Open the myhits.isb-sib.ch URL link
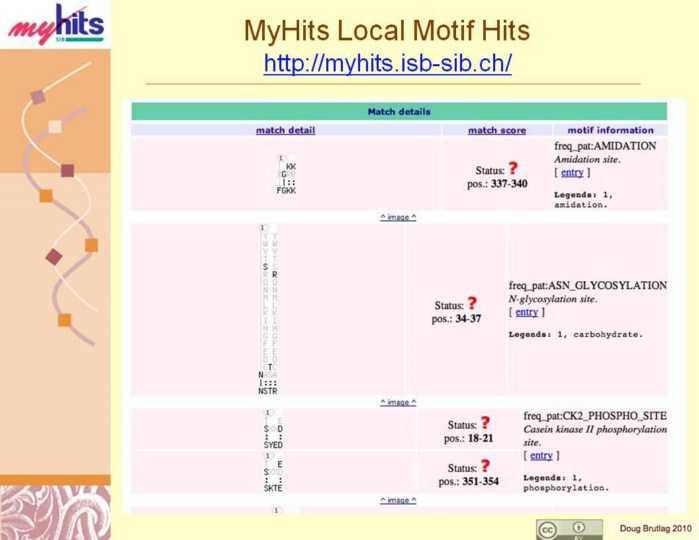Viewport: 699px width, 540px height. tap(387, 63)
